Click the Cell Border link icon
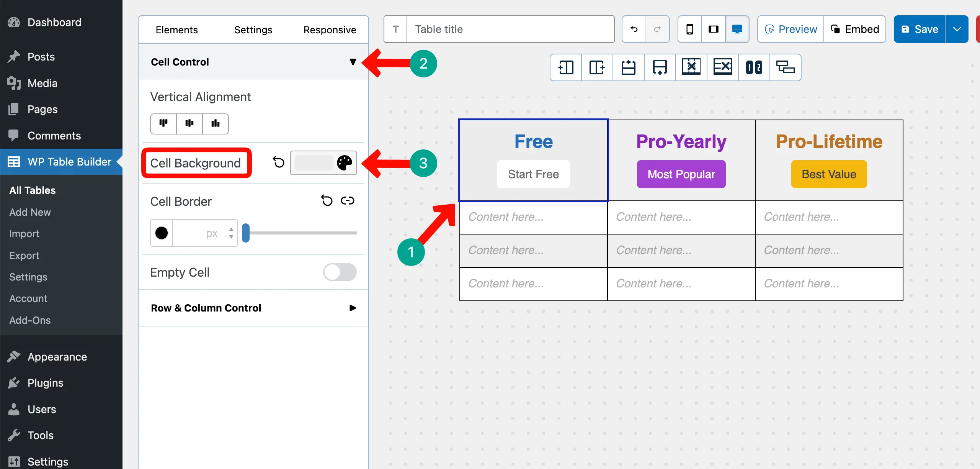 click(x=348, y=200)
